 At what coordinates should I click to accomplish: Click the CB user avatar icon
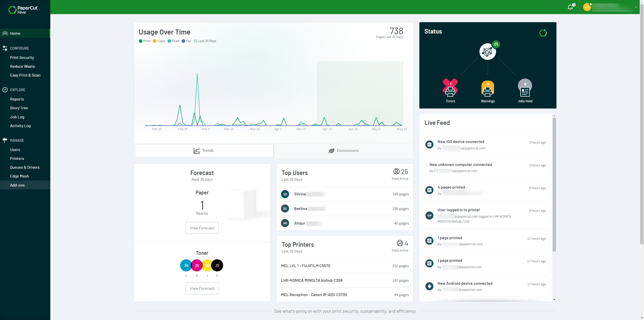[x=587, y=7]
